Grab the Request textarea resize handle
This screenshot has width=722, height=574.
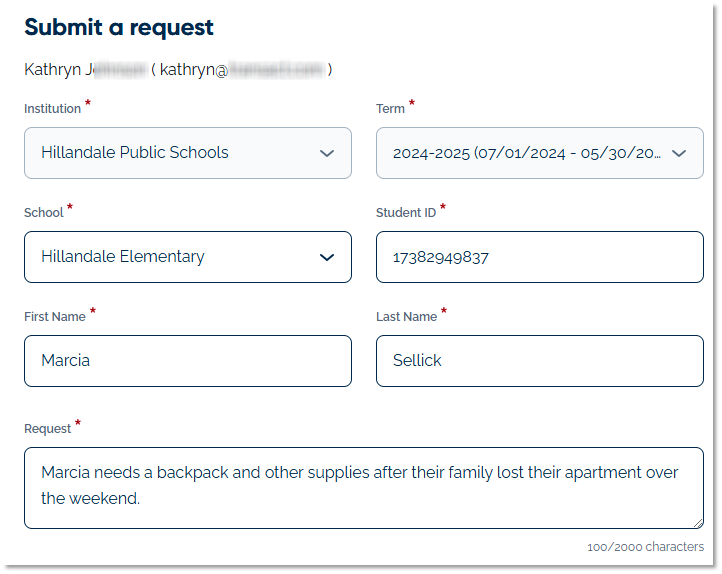pyautogui.click(x=698, y=522)
